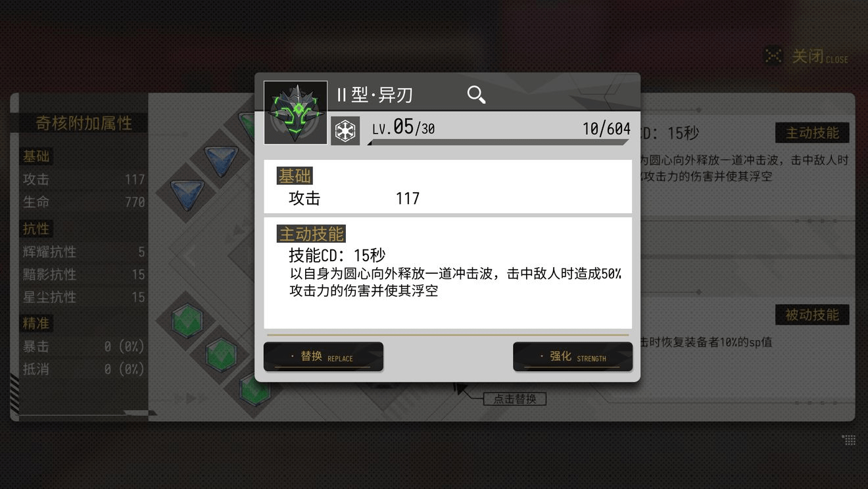Open the 强化 STRENGTH upgrade button
The width and height of the screenshot is (868, 489).
tap(573, 357)
